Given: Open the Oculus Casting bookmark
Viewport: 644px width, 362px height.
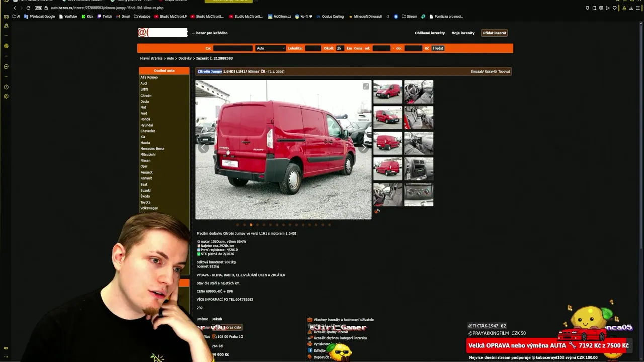Looking at the screenshot, I should tap(330, 16).
